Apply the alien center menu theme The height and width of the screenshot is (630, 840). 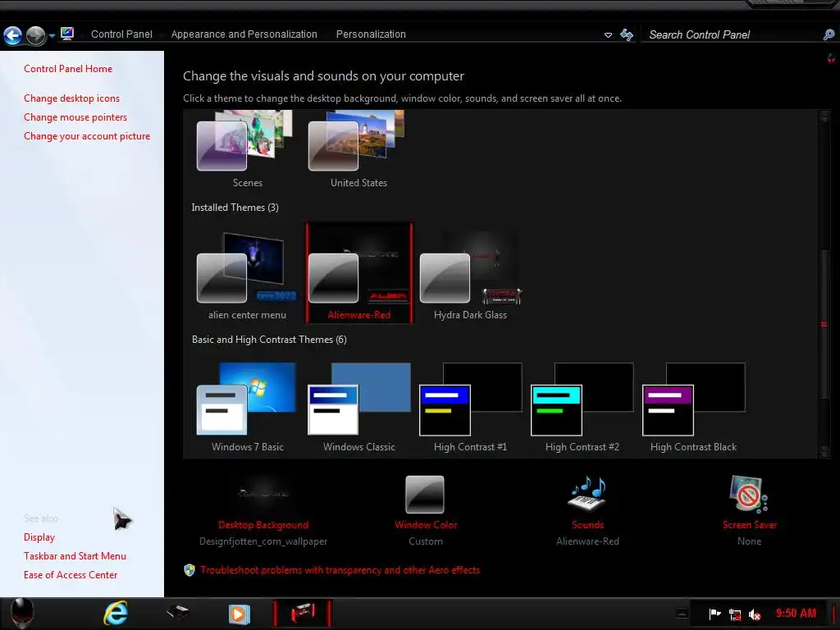tap(247, 273)
